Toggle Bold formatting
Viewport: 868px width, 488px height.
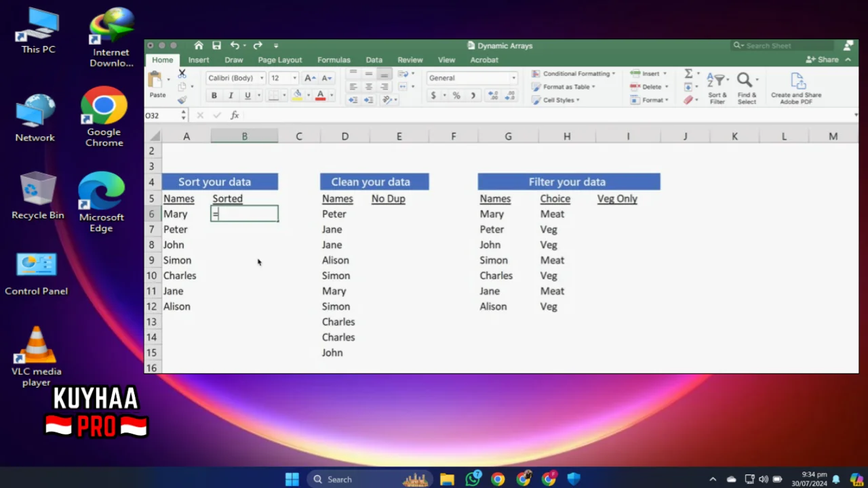214,96
